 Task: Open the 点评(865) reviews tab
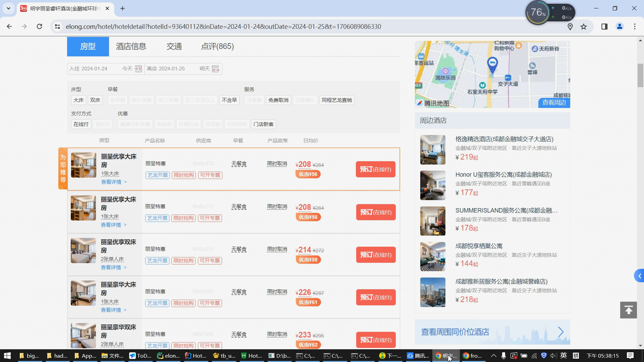(x=217, y=47)
